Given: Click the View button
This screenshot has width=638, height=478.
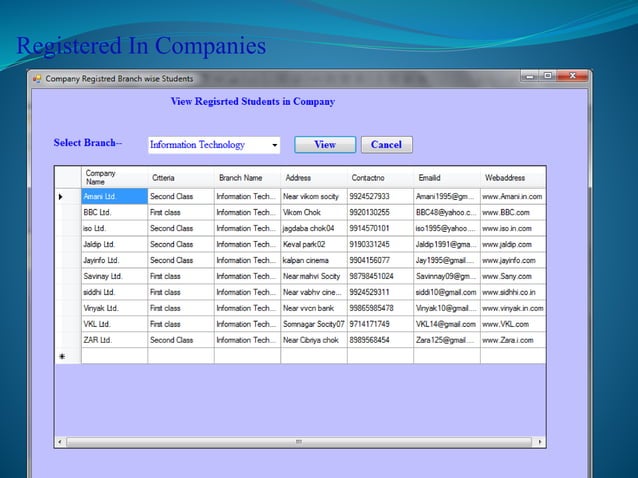Looking at the screenshot, I should pyautogui.click(x=325, y=145).
